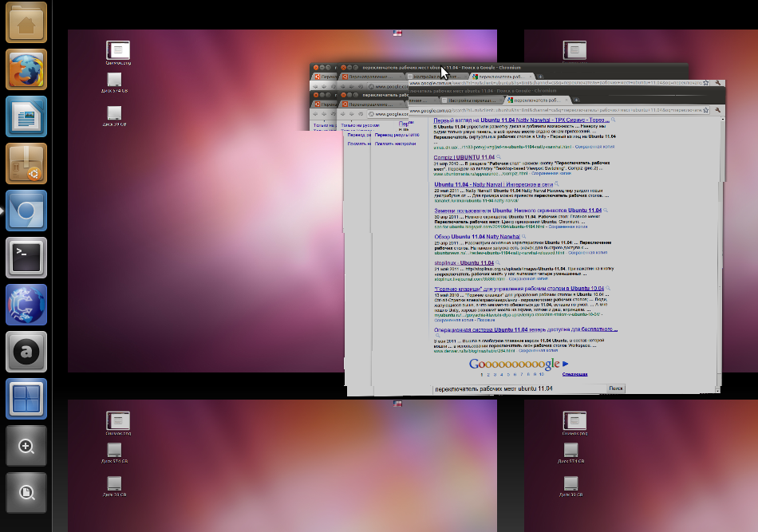This screenshot has width=758, height=532.
Task: Launch the blue swirl globe launcher icon
Action: click(x=27, y=305)
